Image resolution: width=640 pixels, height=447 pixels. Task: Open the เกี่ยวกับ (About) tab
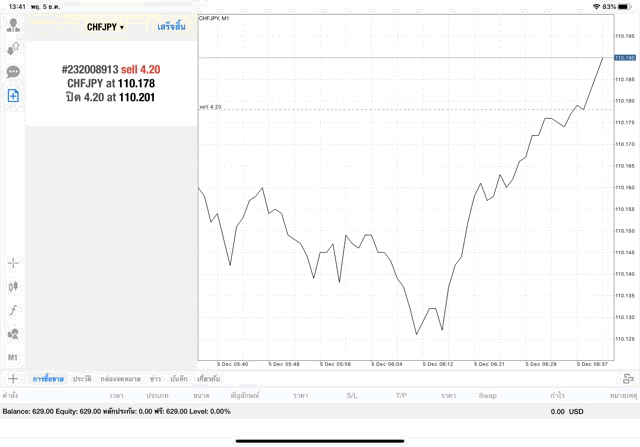(x=209, y=379)
